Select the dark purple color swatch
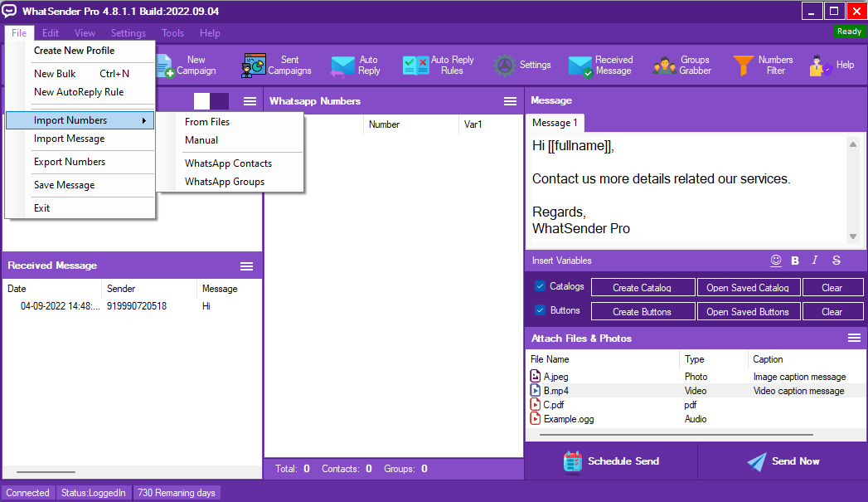Image resolution: width=868 pixels, height=502 pixels. coord(219,101)
